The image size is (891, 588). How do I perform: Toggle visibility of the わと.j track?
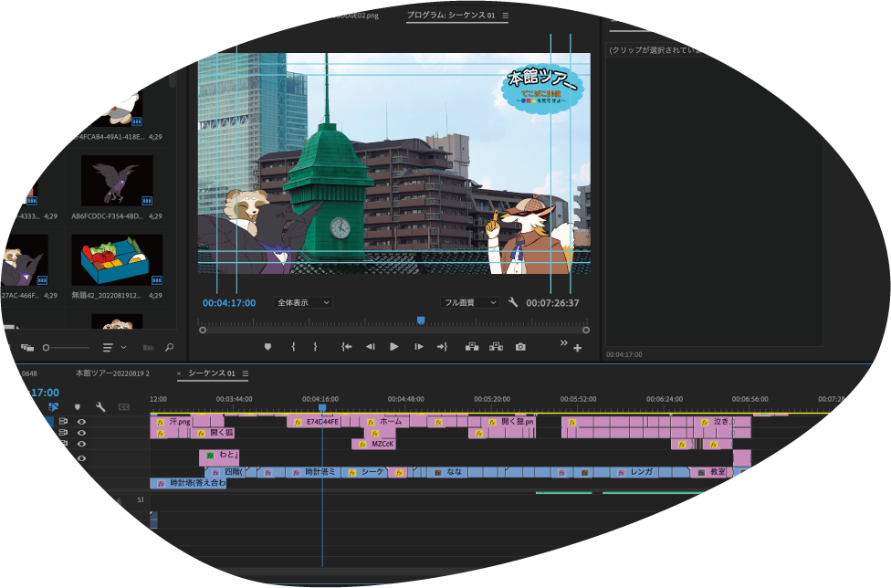[x=82, y=458]
